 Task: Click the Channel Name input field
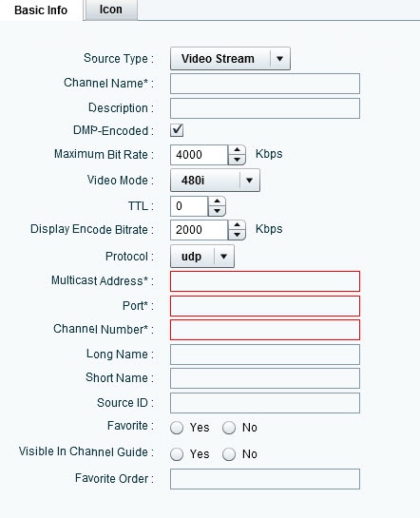pyautogui.click(x=265, y=84)
